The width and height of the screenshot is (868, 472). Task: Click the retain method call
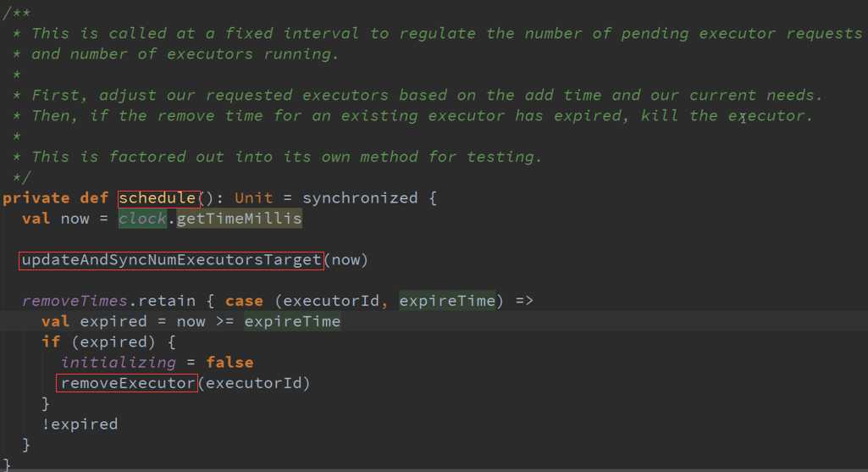pos(167,301)
